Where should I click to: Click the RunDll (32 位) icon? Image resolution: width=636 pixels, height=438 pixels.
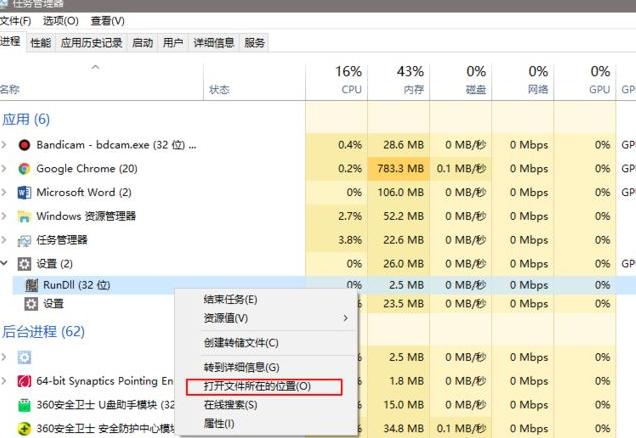pos(31,285)
